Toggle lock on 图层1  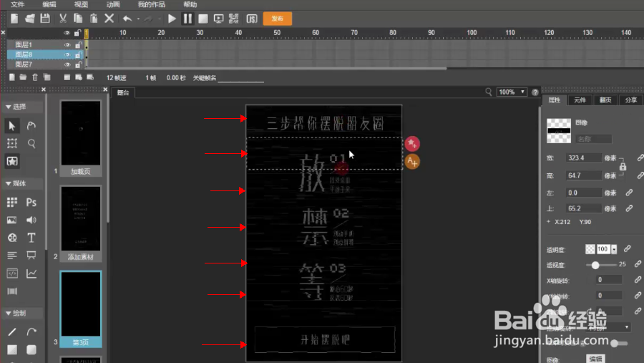pos(78,45)
